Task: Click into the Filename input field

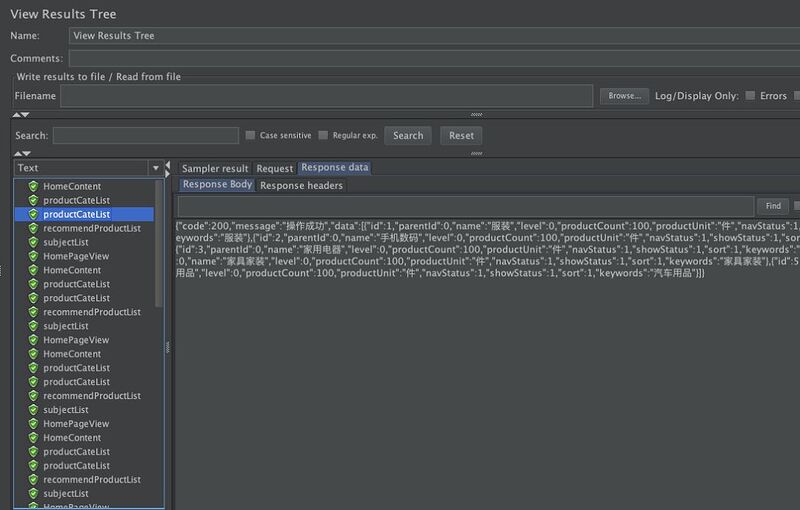Action: pos(327,96)
